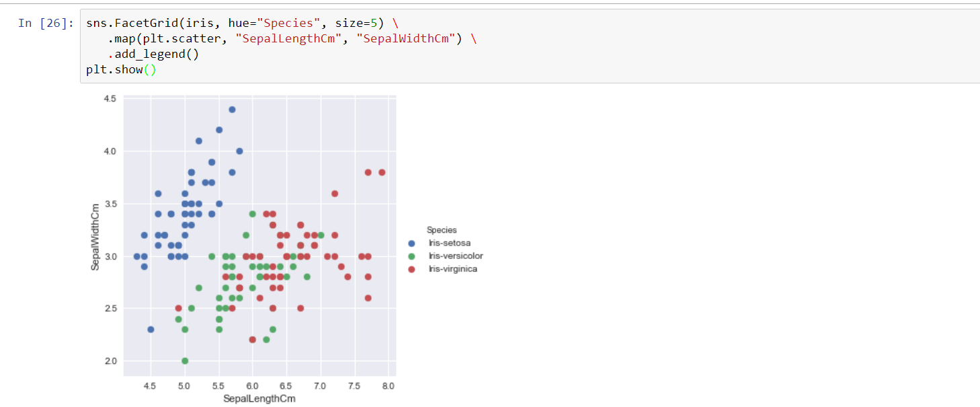Click the Species legend title
Screen dimensions: 980x407
442,230
